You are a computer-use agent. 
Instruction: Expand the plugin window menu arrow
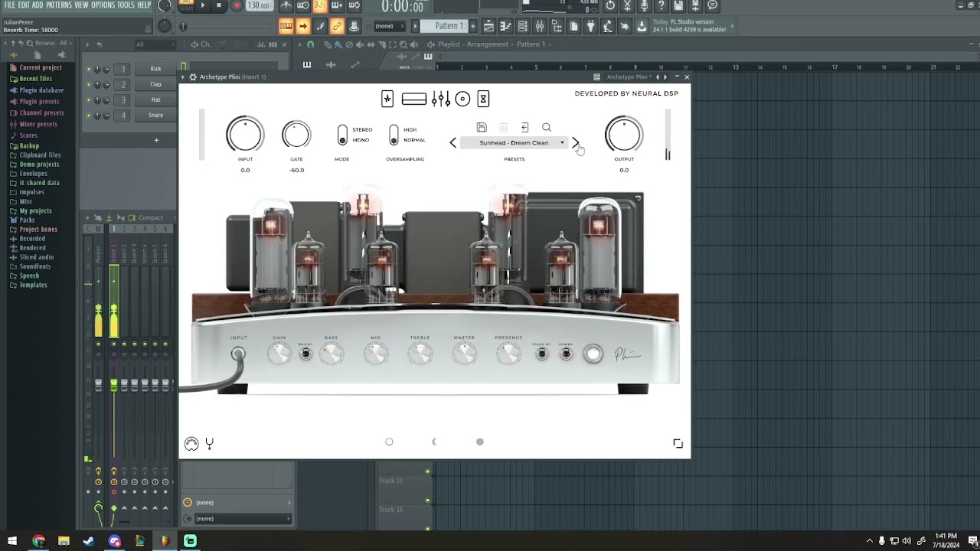184,77
